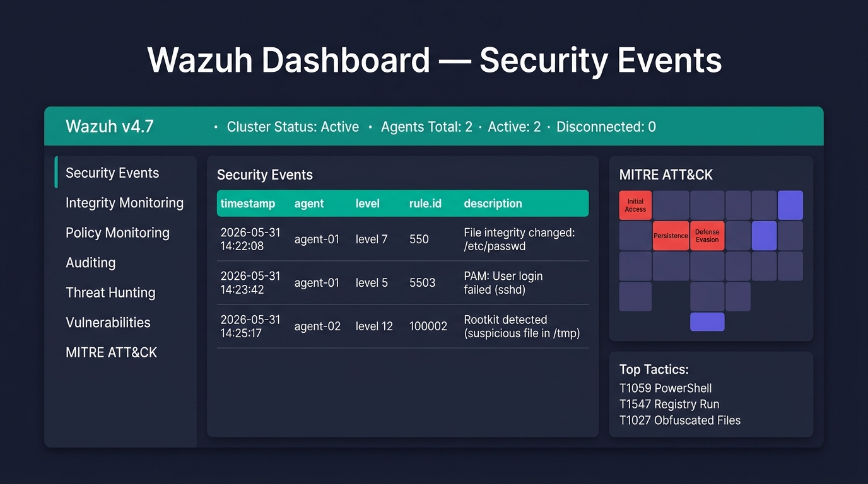This screenshot has width=868, height=484.
Task: Click timestamp 2026-05-31 14:23:42
Action: [x=250, y=283]
